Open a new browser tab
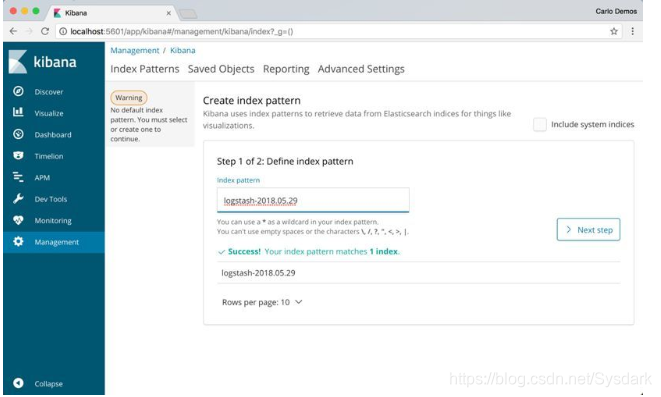This screenshot has height=397, width=661. 188,14
